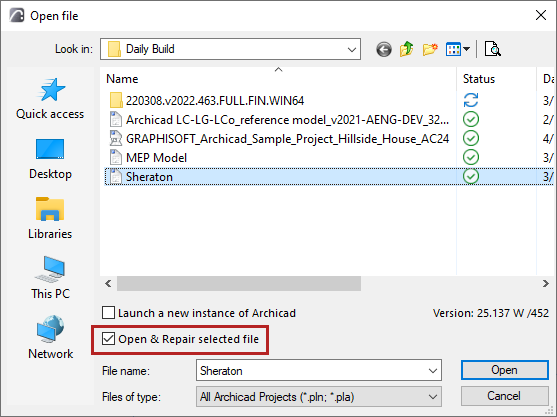Image resolution: width=557 pixels, height=417 pixels.
Task: Open the View menu icon
Action: 458,49
